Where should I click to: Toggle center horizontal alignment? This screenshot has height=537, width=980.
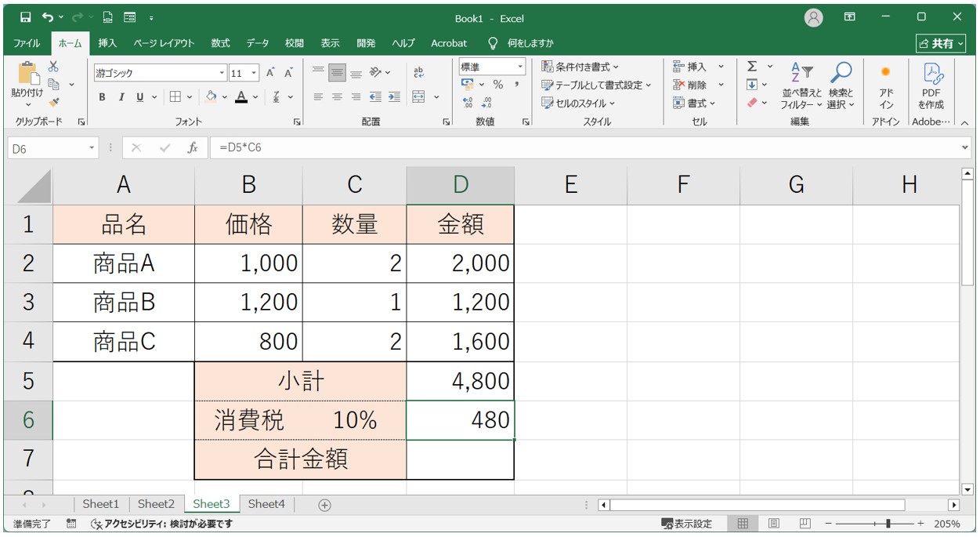(337, 97)
